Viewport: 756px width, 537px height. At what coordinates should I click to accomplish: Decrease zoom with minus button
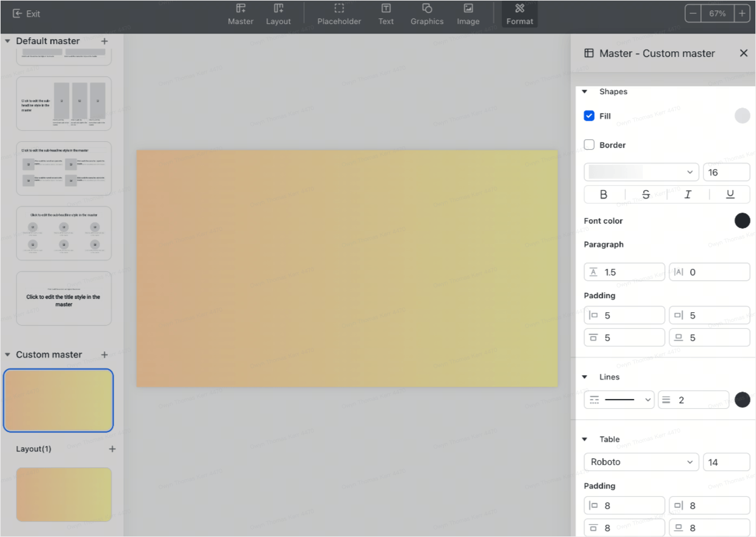point(693,13)
